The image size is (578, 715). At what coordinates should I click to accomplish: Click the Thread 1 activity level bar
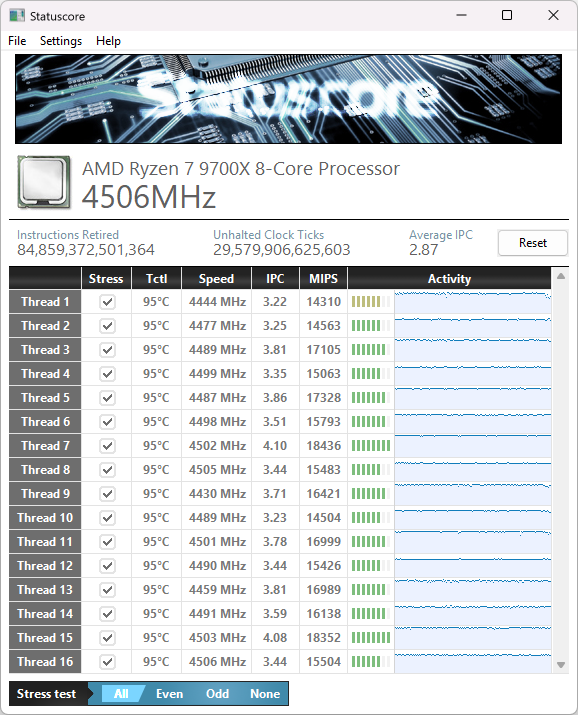pos(371,302)
